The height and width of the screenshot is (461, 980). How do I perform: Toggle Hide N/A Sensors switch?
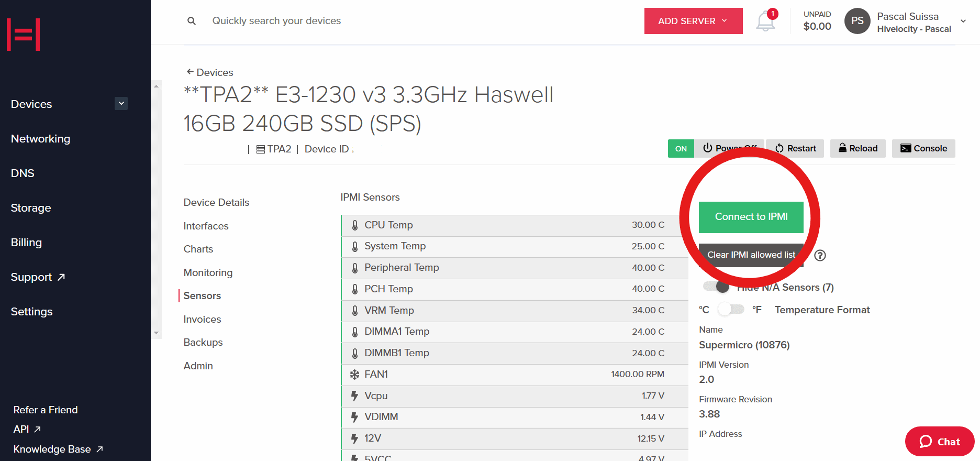tap(717, 287)
